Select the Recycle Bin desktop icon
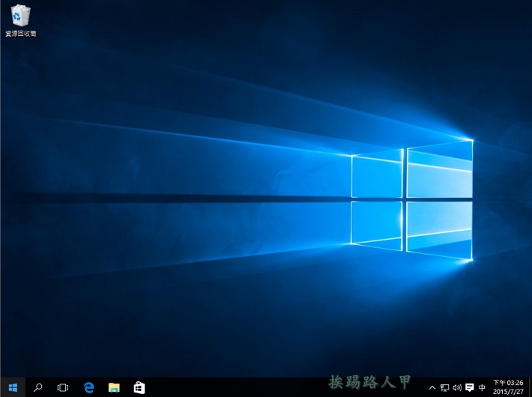This screenshot has width=532, height=397. (x=21, y=21)
